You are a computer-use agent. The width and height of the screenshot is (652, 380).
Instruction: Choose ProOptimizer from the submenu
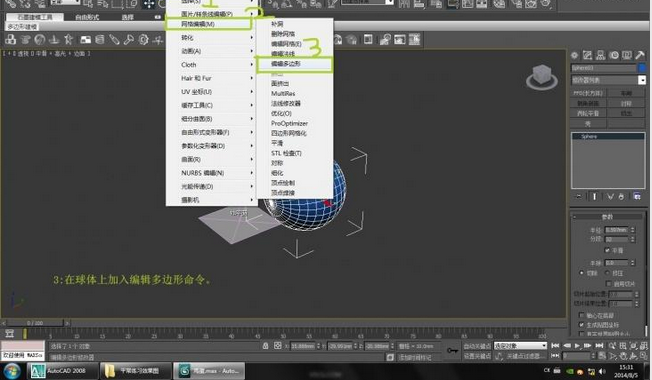pyautogui.click(x=294, y=123)
